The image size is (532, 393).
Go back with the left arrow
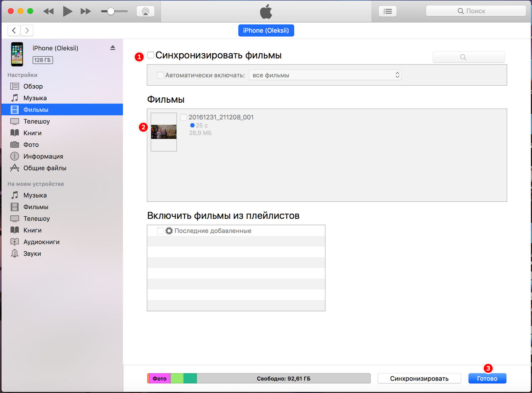(x=14, y=30)
